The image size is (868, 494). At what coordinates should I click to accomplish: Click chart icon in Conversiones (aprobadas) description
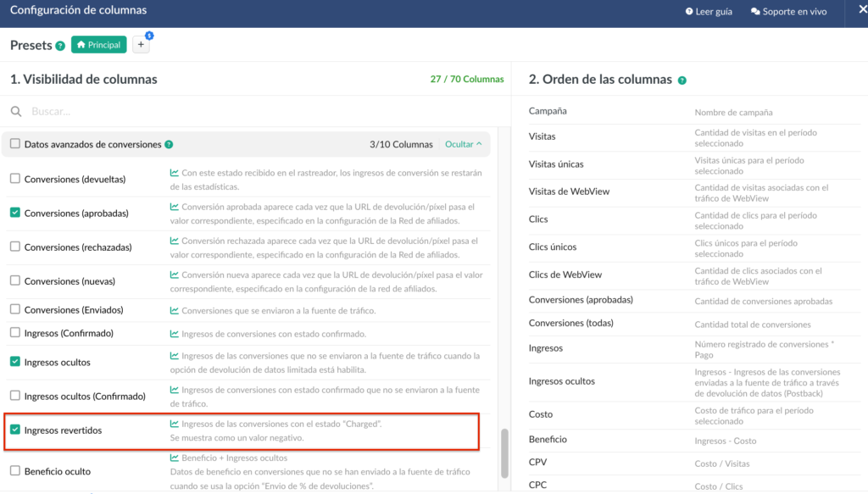[175, 207]
